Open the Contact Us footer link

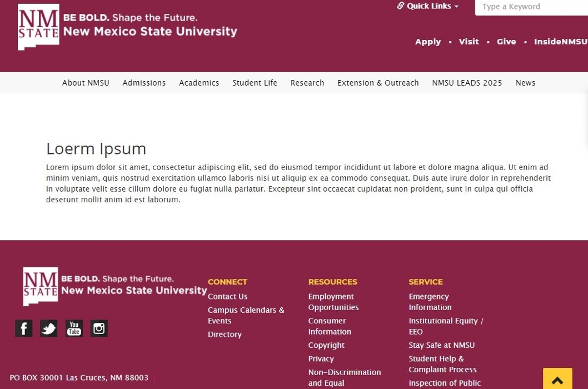pos(227,297)
